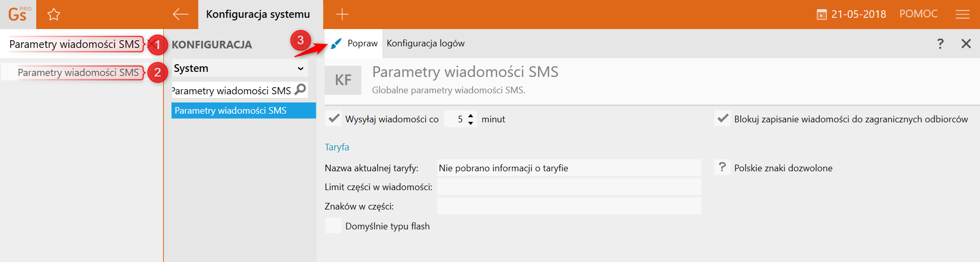Decrease minutes with the down stepper arrow
Screen dimensions: 980x262
(x=471, y=123)
